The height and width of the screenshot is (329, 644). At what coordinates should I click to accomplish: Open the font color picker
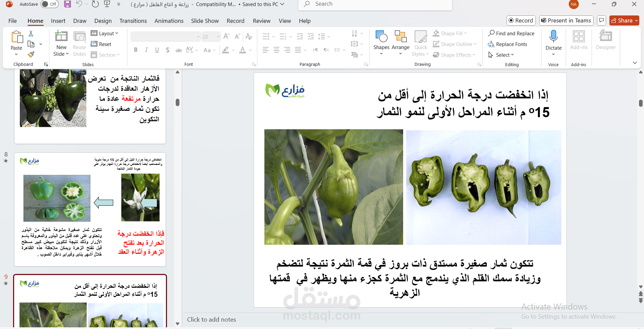click(x=251, y=50)
